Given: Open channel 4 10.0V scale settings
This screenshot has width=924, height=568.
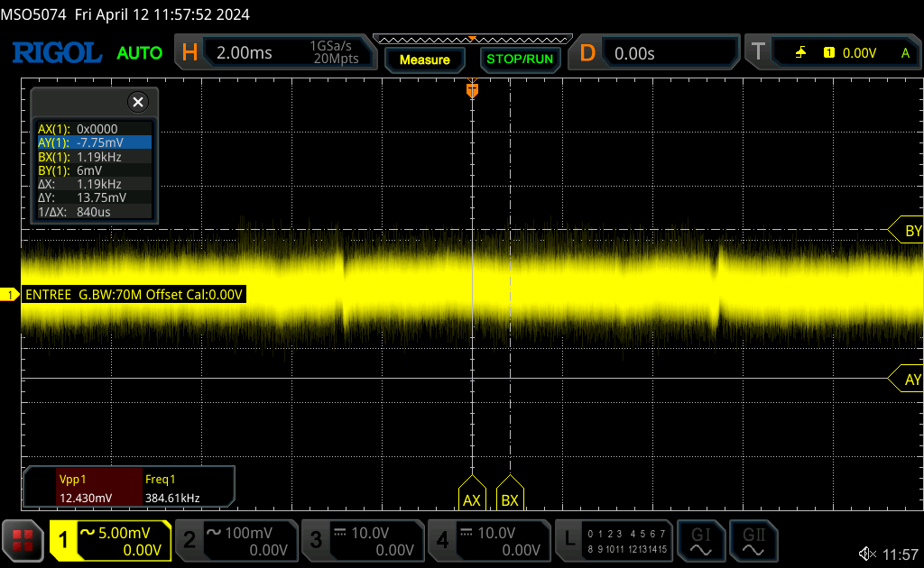Looking at the screenshot, I should pyautogui.click(x=502, y=540).
